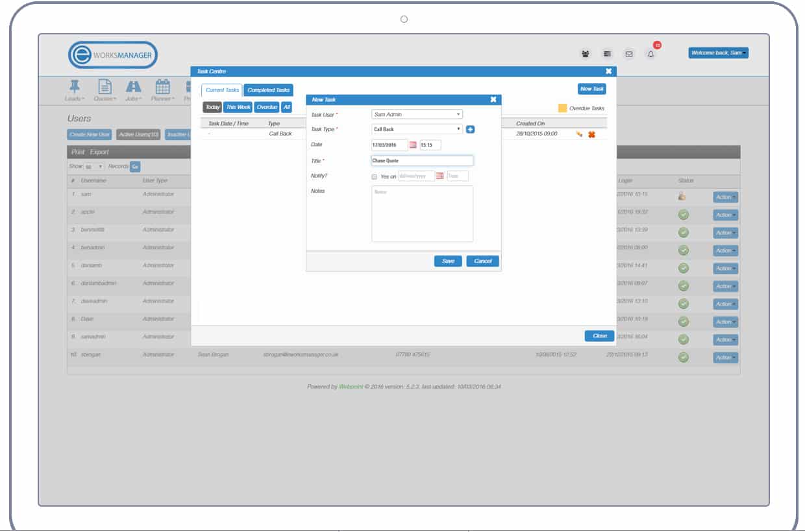Click the Created On date 28/10/2015 09:00
The height and width of the screenshot is (532, 805).
tap(537, 134)
